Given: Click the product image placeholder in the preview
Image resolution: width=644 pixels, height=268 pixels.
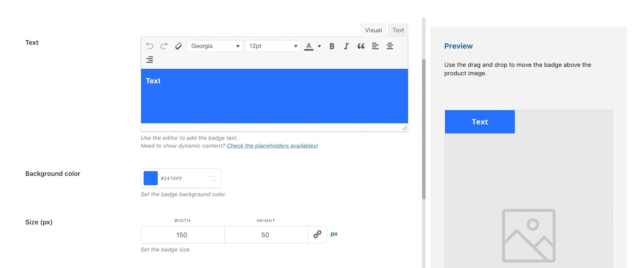Looking at the screenshot, I should (x=528, y=235).
